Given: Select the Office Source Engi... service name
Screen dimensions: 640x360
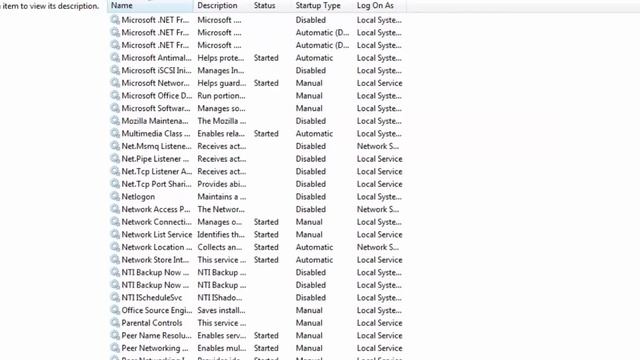Looking at the screenshot, I should click(x=157, y=310).
